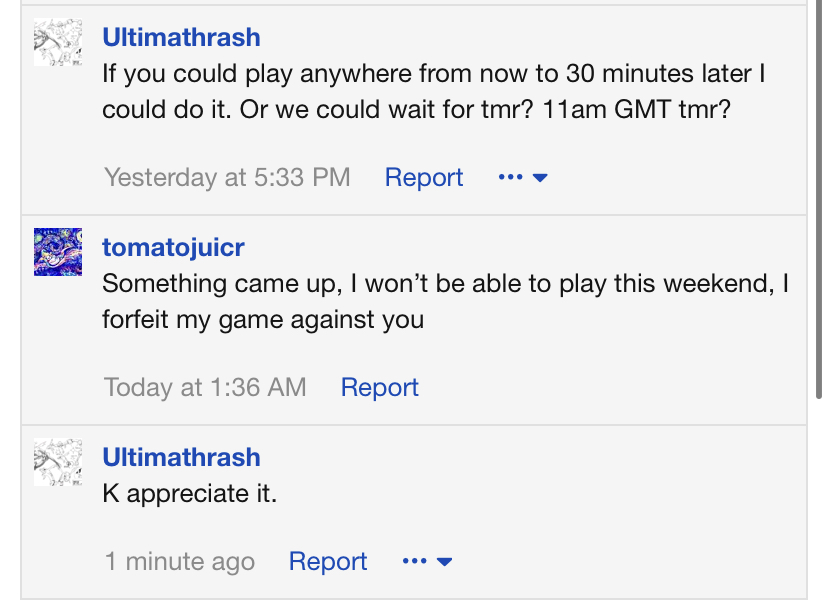Click the three dots under the 30 minutes comment
Screen dimensions: 828x600
point(510,178)
